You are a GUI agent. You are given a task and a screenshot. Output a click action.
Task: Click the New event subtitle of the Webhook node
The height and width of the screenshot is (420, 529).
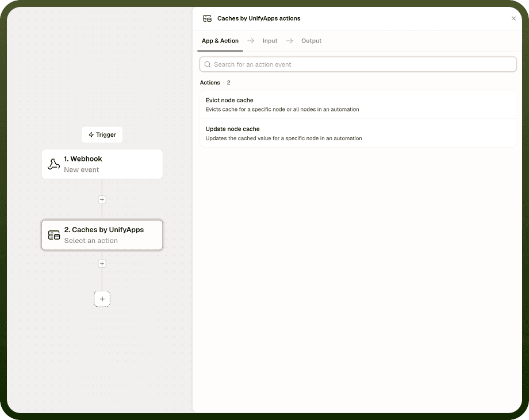pyautogui.click(x=81, y=170)
